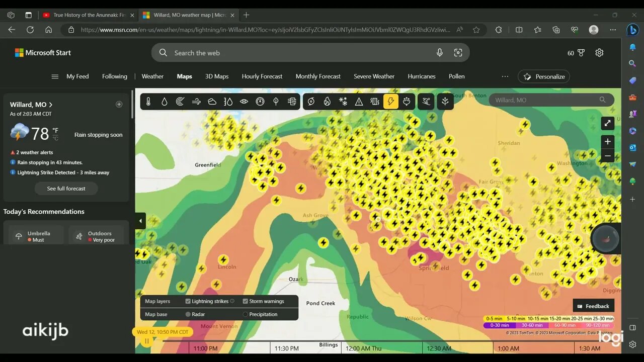Zoom in the weather map
The image size is (644, 362).
tap(607, 142)
